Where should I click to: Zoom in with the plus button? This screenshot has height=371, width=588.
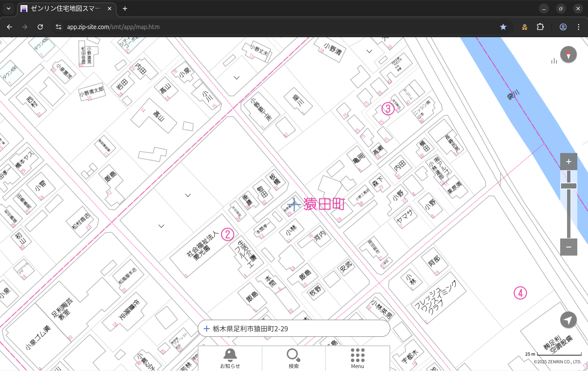pyautogui.click(x=568, y=162)
